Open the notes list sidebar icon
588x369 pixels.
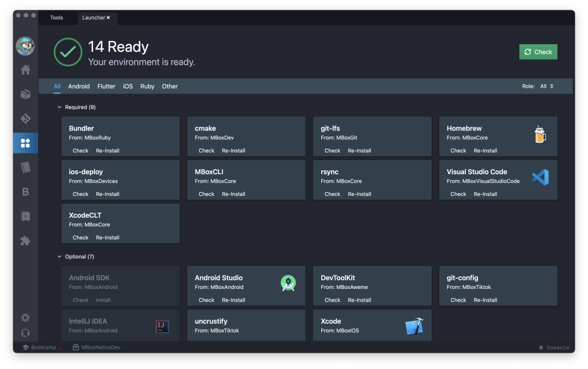tap(26, 167)
